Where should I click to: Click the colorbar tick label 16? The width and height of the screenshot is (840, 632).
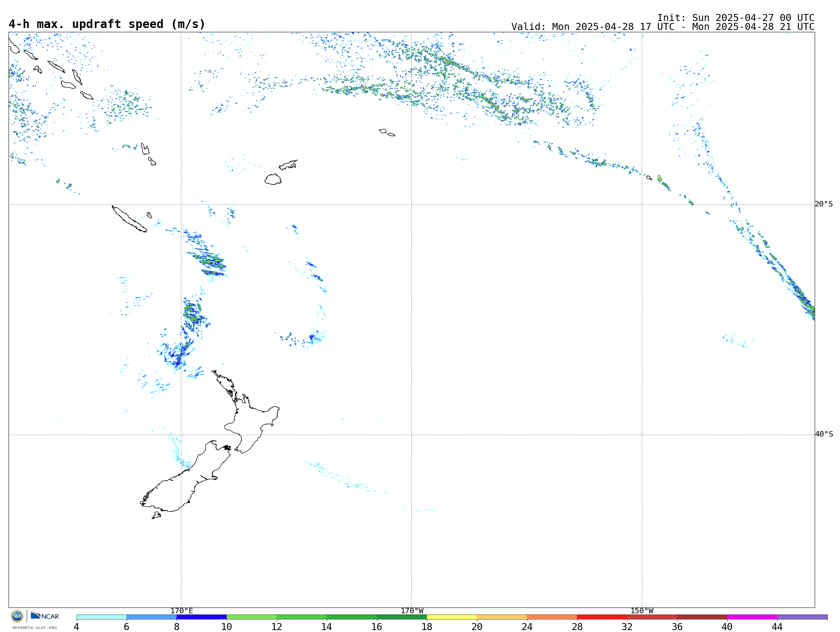coord(376,627)
